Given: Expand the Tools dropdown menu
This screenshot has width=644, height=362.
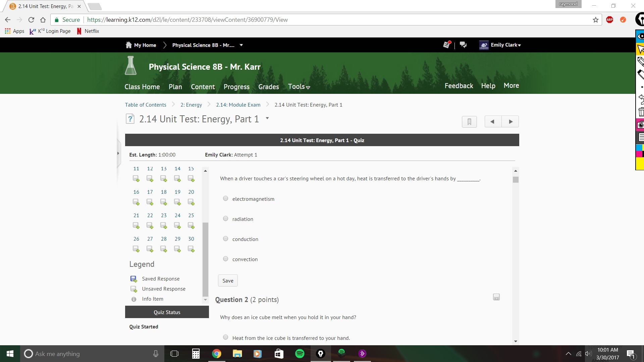Looking at the screenshot, I should (299, 87).
